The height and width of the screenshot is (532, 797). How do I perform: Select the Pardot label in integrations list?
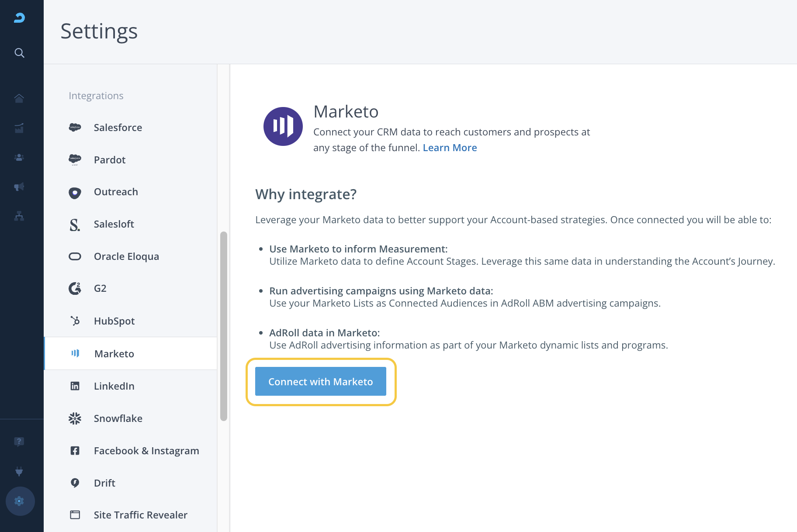click(110, 160)
